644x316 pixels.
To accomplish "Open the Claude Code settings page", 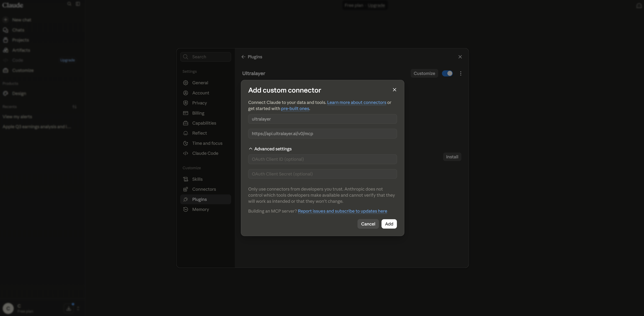I will click(205, 153).
